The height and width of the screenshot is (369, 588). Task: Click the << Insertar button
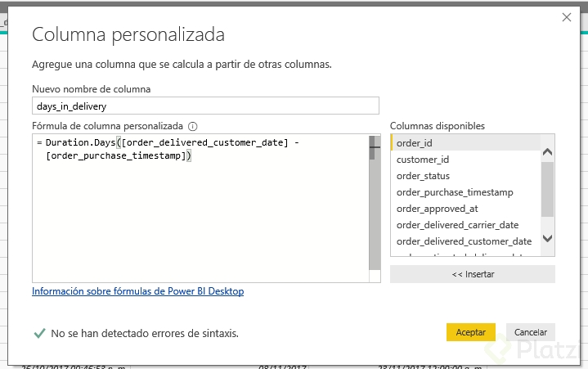(473, 274)
